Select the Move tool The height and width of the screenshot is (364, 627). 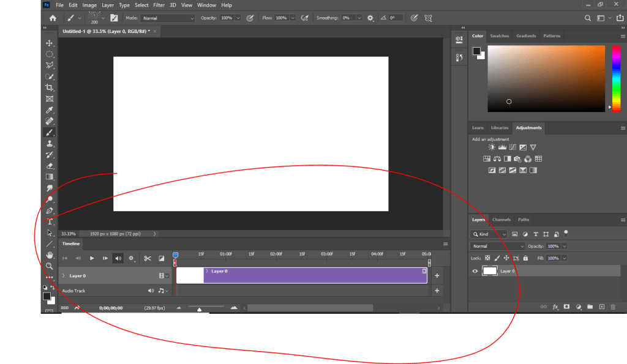tap(50, 43)
